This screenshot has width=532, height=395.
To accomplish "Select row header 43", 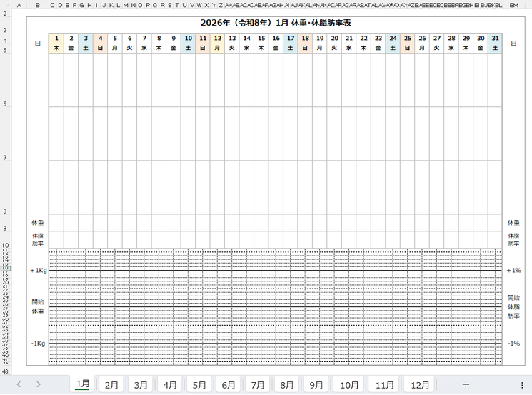I will [4, 371].
